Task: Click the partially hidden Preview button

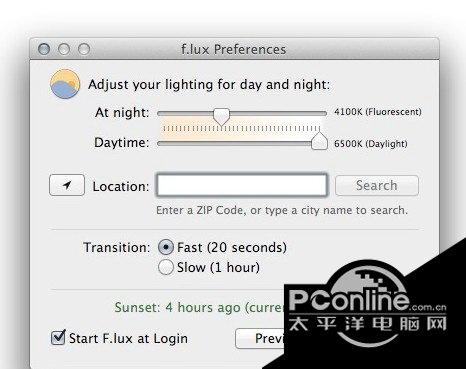Action: [x=260, y=339]
